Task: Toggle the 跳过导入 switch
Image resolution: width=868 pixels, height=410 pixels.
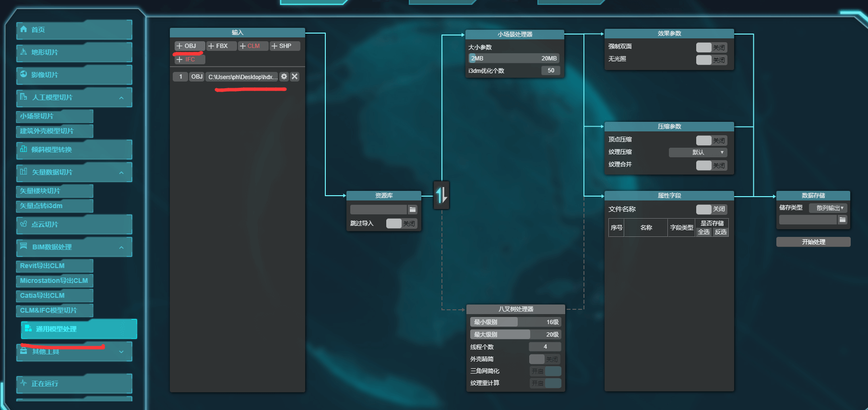Action: click(401, 223)
